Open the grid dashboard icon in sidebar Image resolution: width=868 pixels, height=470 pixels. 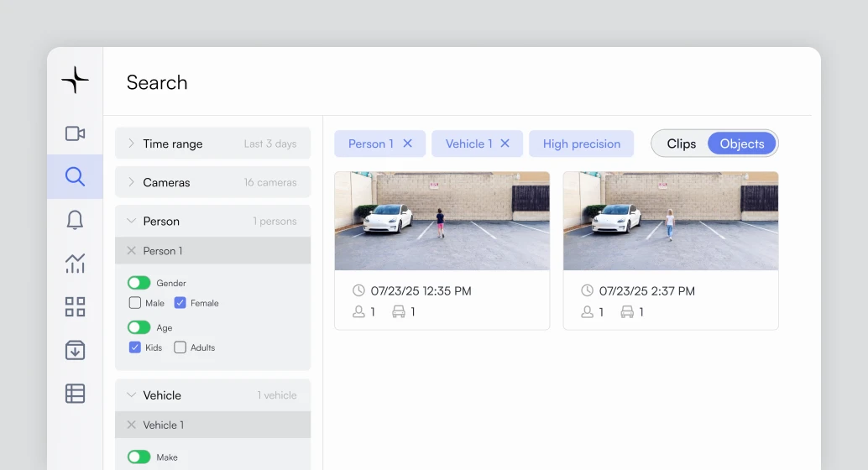click(75, 306)
